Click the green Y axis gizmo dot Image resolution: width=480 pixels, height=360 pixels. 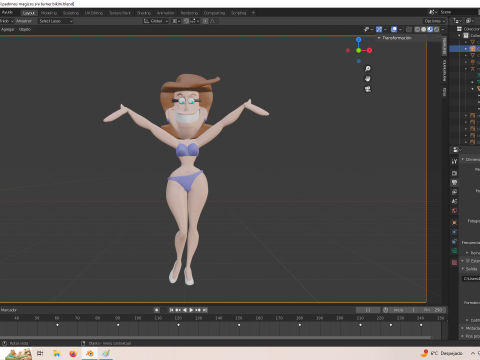point(359,50)
